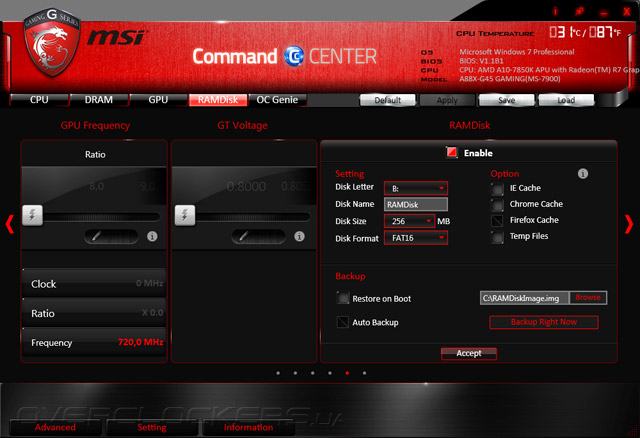Toggle Auto Backup checkbox
Viewport: 640px width, 438px height.
pos(343,322)
